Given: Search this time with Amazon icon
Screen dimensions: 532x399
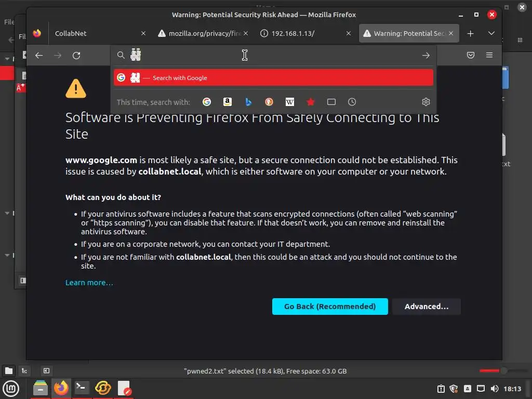Looking at the screenshot, I should [228, 102].
